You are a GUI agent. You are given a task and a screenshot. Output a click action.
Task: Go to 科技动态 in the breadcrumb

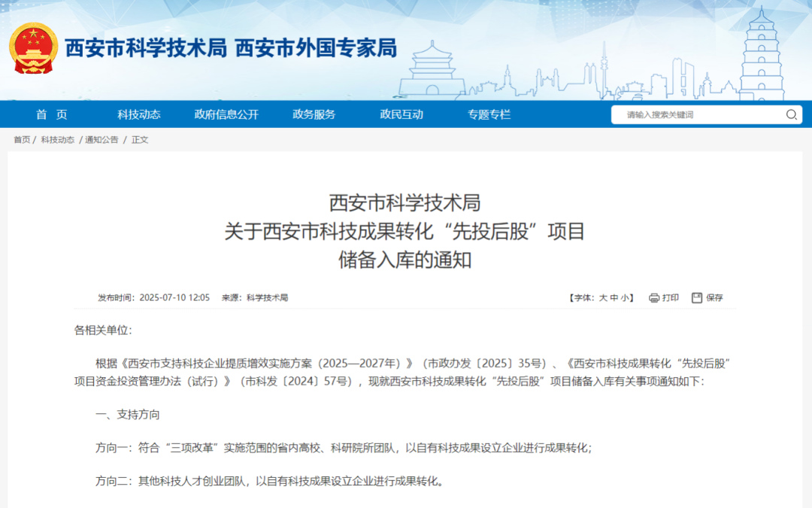coord(57,140)
